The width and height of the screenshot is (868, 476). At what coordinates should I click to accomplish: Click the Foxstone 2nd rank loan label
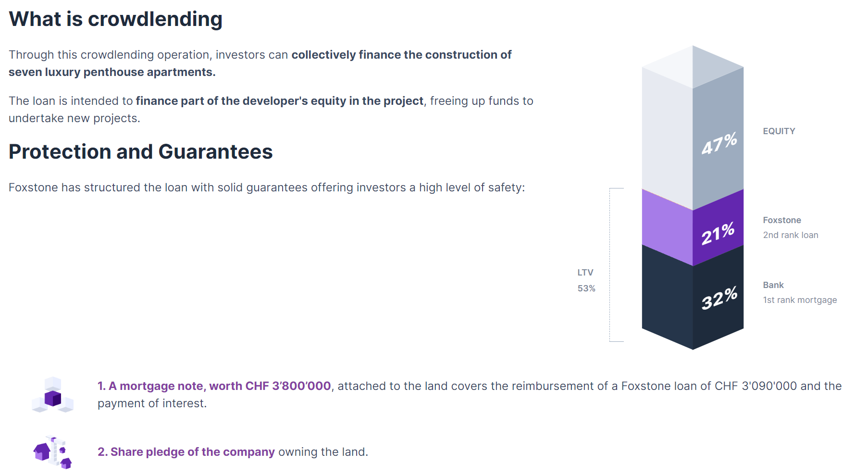point(791,227)
